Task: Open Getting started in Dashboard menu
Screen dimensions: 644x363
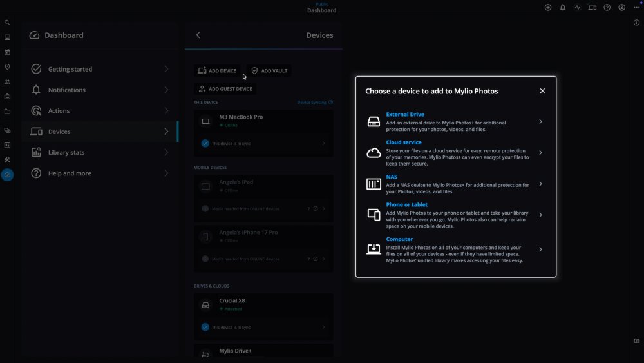Action: [100, 69]
